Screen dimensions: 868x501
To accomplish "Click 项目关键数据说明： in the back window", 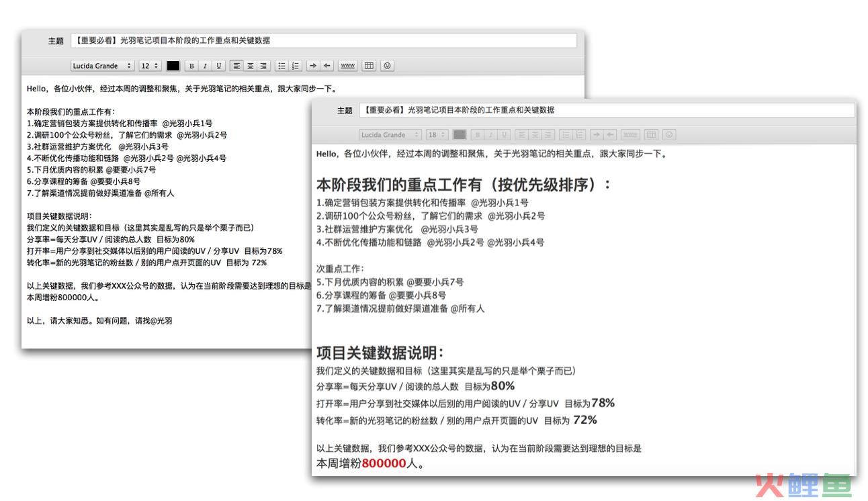I will click(x=60, y=216).
